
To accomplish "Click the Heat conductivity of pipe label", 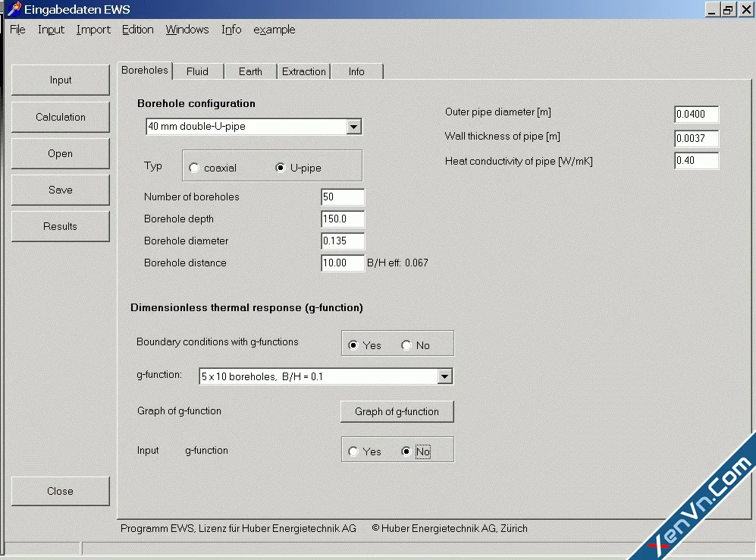I will pos(519,161).
